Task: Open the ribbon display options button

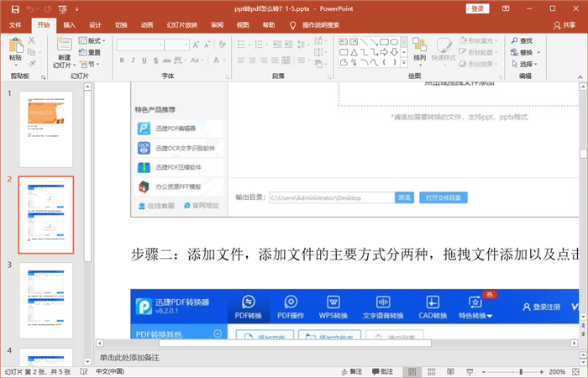Action: point(506,8)
